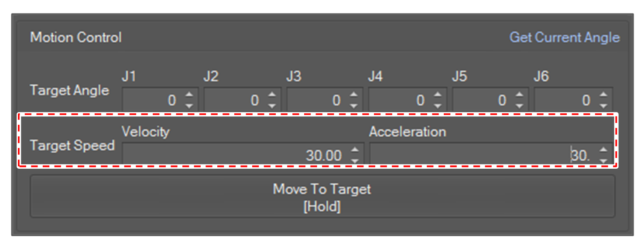Raise the J3 angle using up arrow
644x245 pixels.
pos(354,95)
